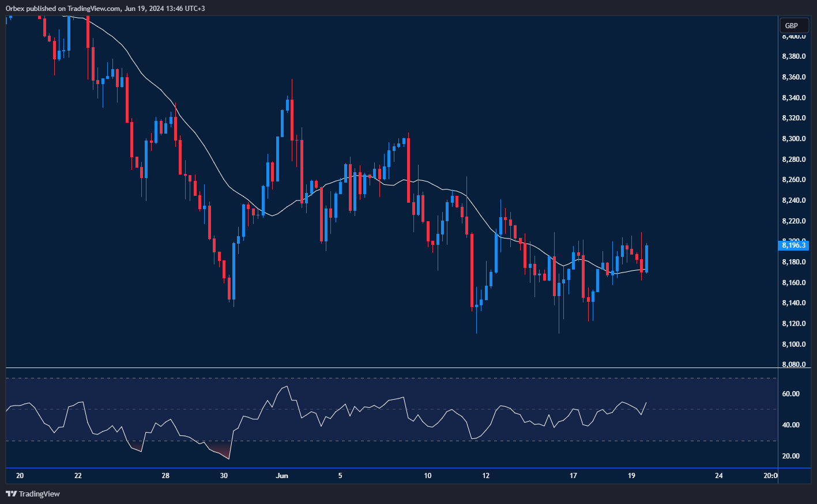Click the 8,080.0 price axis label
This screenshot has width=817, height=504.
click(x=793, y=365)
